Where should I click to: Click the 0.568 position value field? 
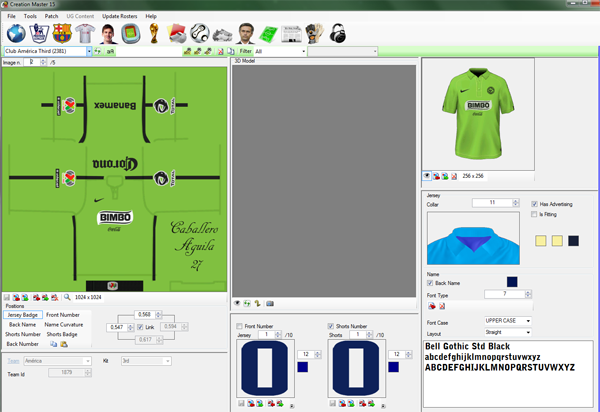[x=145, y=314]
